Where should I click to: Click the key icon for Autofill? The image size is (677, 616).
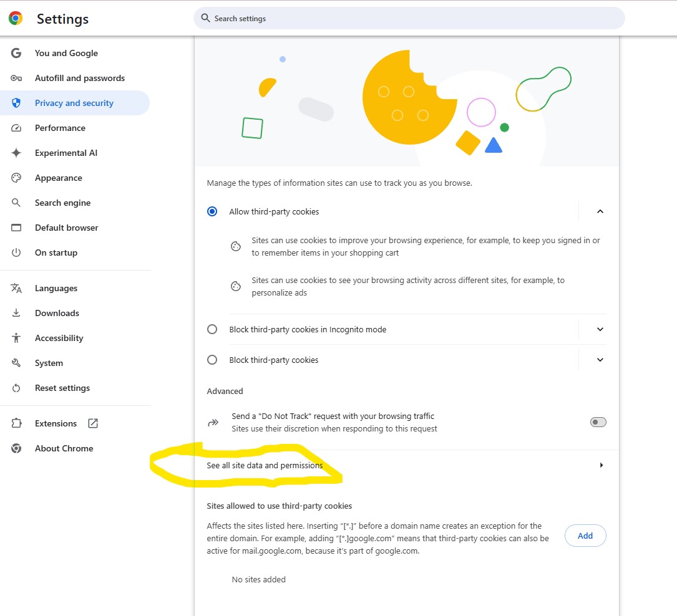(16, 78)
